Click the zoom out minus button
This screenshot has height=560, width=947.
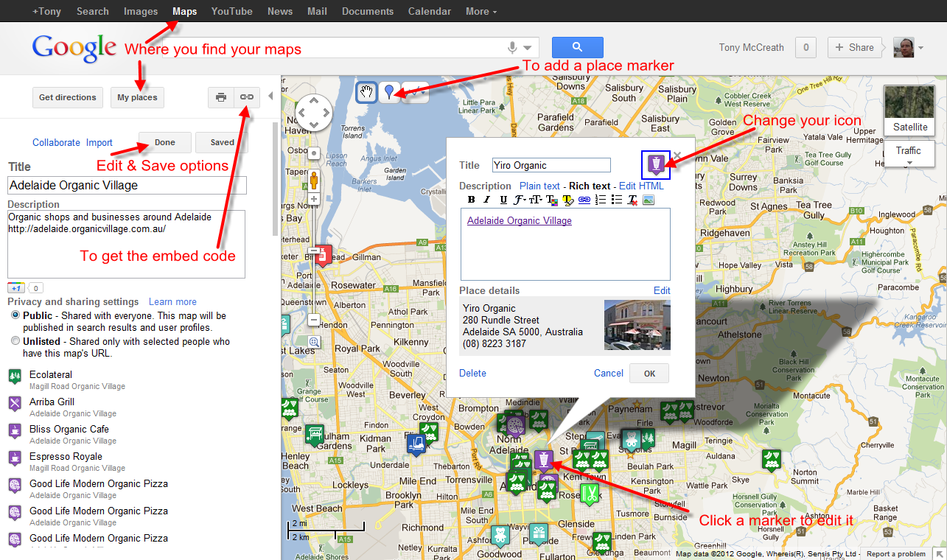tap(314, 321)
